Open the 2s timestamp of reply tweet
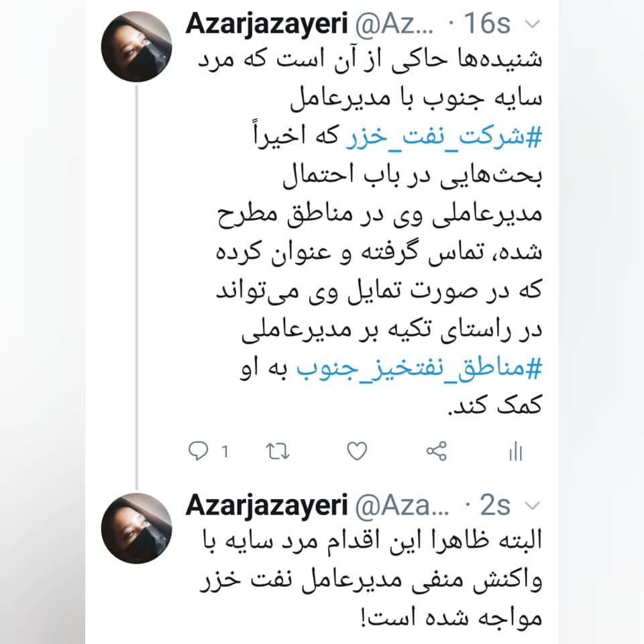 coord(495,504)
